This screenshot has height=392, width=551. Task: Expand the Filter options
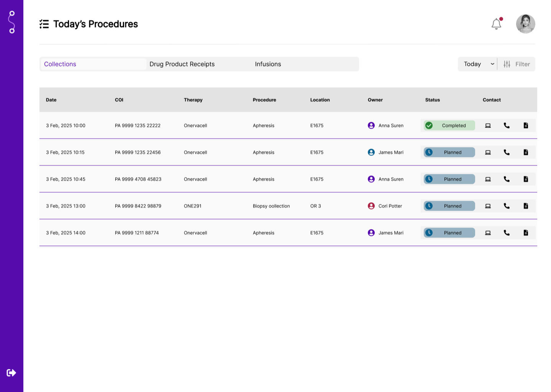point(517,64)
